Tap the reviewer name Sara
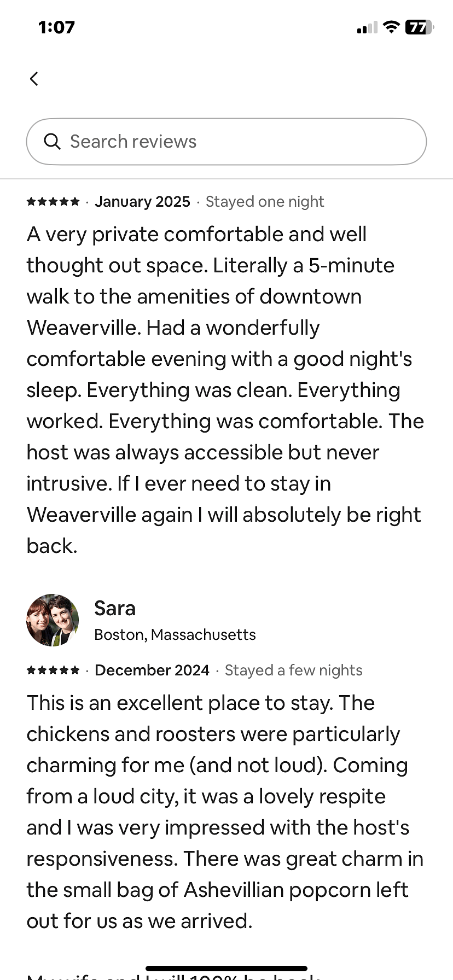453x980 pixels. [115, 608]
